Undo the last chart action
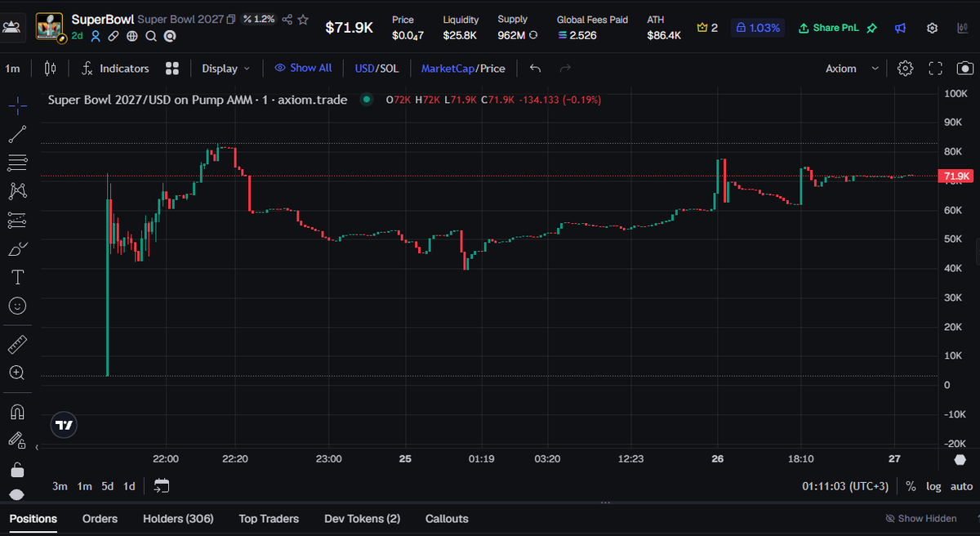 (535, 69)
